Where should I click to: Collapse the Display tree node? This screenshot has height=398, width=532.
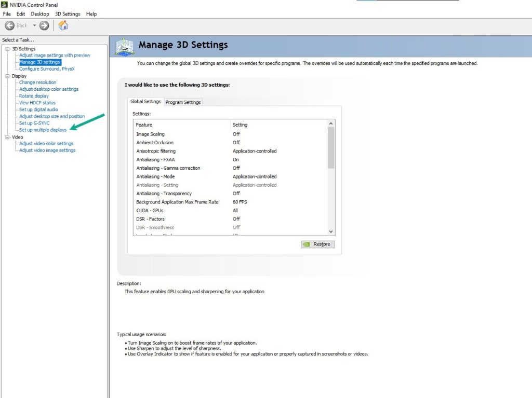tap(7, 76)
